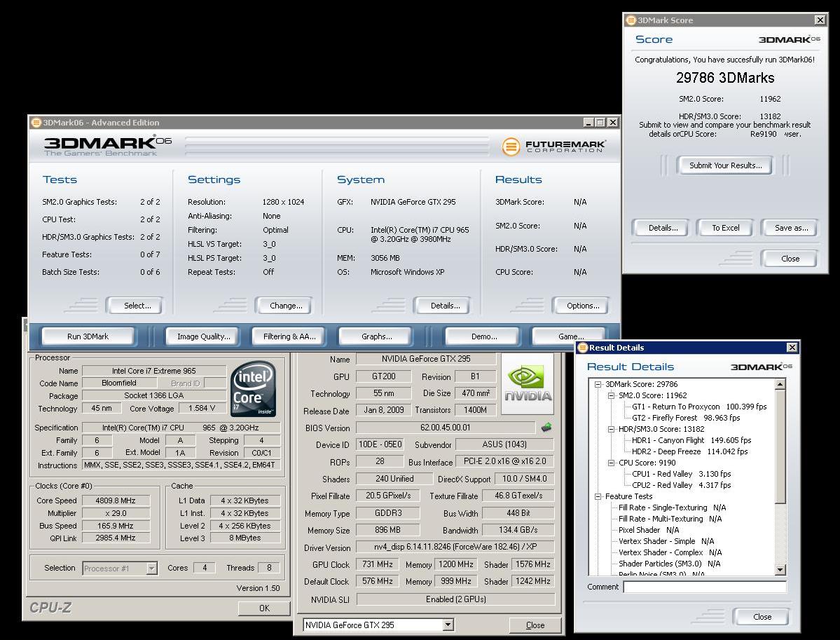The image size is (840, 640).
Task: Select Vertex Shader - Simple row
Action: coord(666,542)
